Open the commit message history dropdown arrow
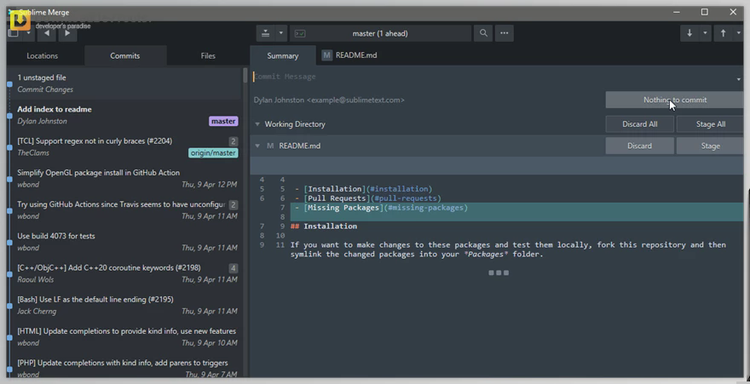The image size is (750, 384). coord(739,79)
